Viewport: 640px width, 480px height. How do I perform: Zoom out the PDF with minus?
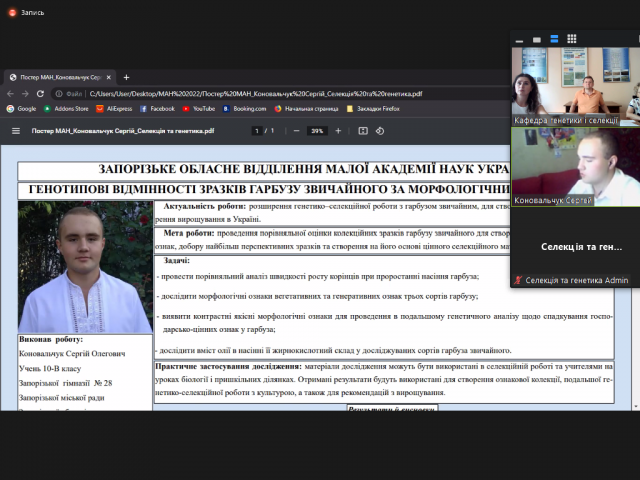pyautogui.click(x=297, y=131)
